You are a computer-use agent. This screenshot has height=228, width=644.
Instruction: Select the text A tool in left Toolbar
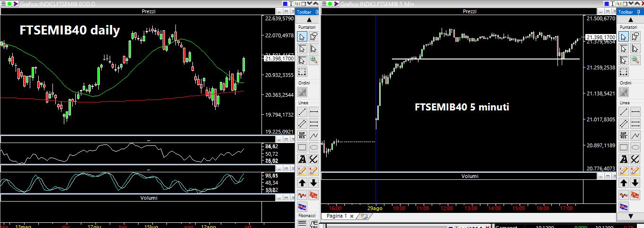click(x=302, y=159)
